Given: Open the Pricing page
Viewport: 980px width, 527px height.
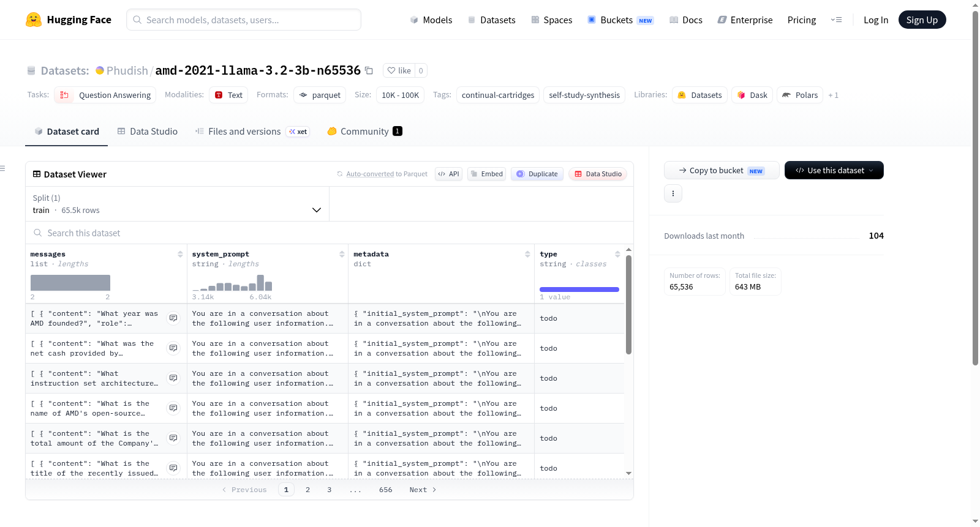Looking at the screenshot, I should 802,20.
